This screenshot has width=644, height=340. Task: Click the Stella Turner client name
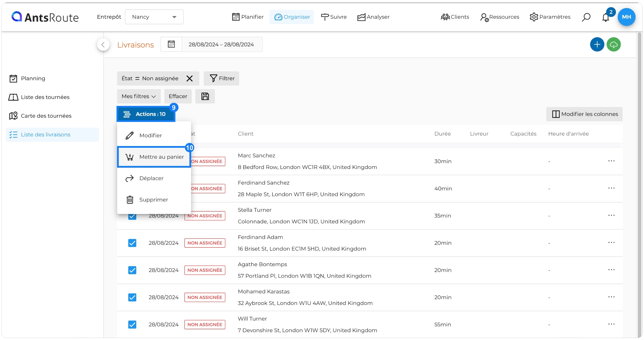pos(254,210)
